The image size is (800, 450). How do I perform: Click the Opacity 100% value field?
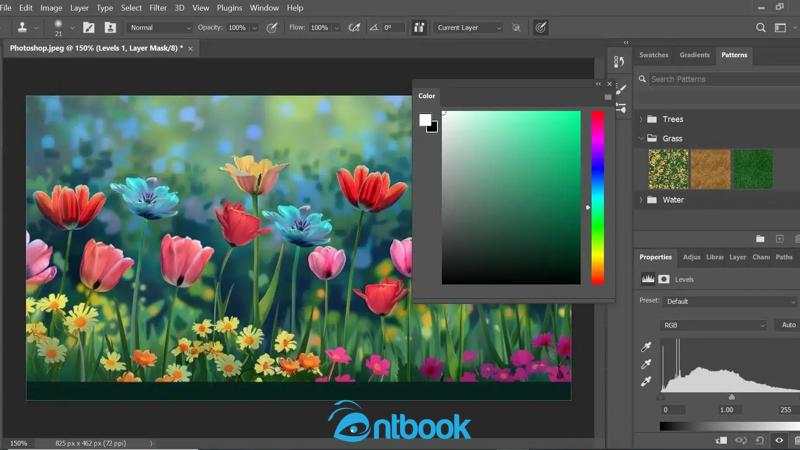coord(237,28)
